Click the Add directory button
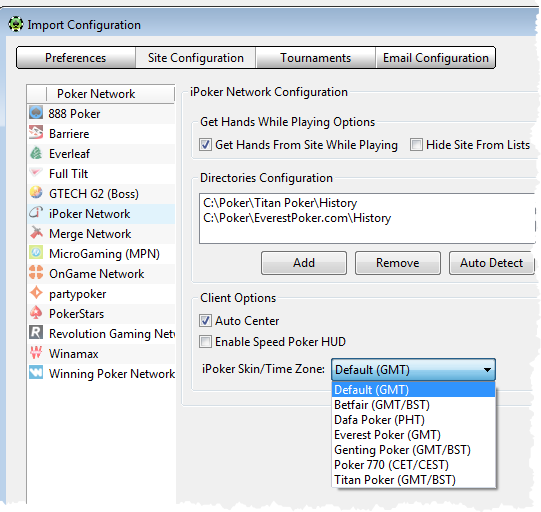The image size is (541, 512). (x=304, y=263)
